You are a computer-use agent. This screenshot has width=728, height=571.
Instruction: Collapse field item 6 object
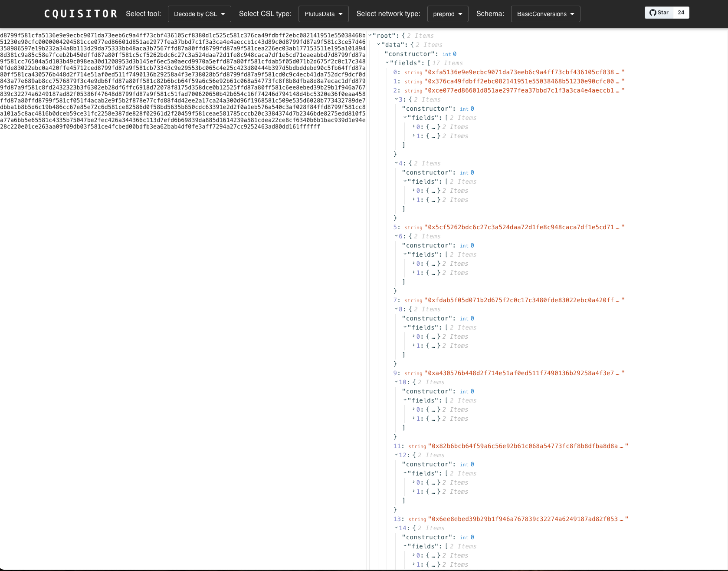click(x=396, y=236)
